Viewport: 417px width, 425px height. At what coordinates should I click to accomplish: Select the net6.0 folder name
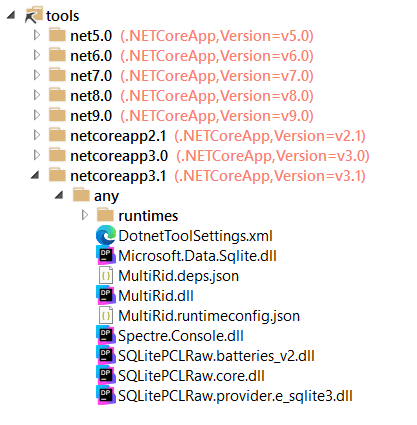click(91, 56)
